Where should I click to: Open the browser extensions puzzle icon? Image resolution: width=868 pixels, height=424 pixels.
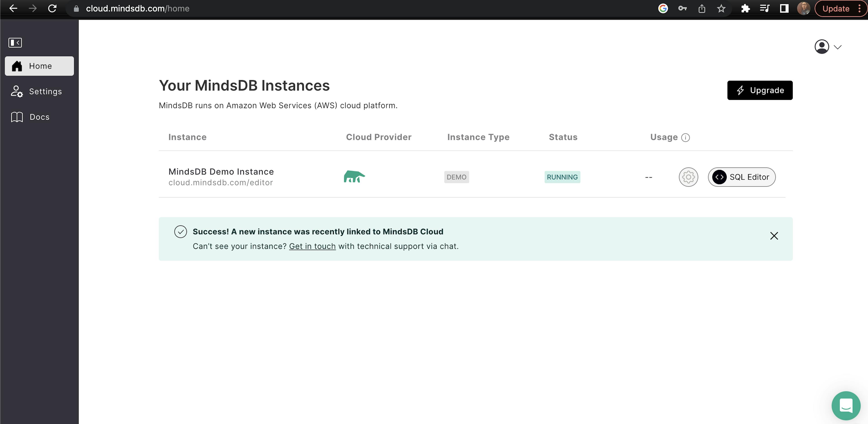745,8
